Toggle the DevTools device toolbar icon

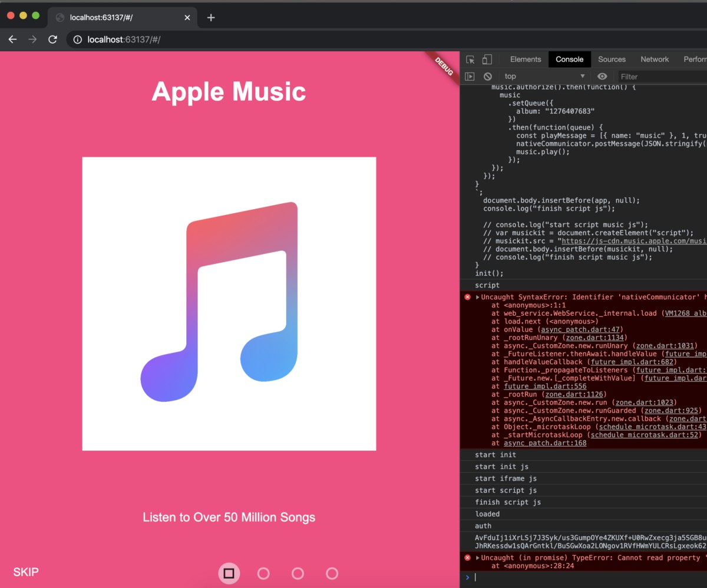click(487, 60)
